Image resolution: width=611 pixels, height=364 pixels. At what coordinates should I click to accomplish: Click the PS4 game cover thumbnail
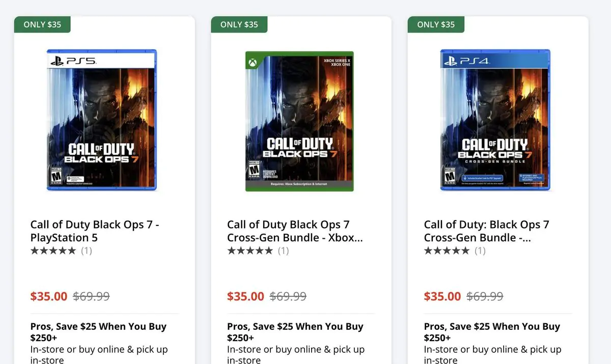[x=494, y=120]
